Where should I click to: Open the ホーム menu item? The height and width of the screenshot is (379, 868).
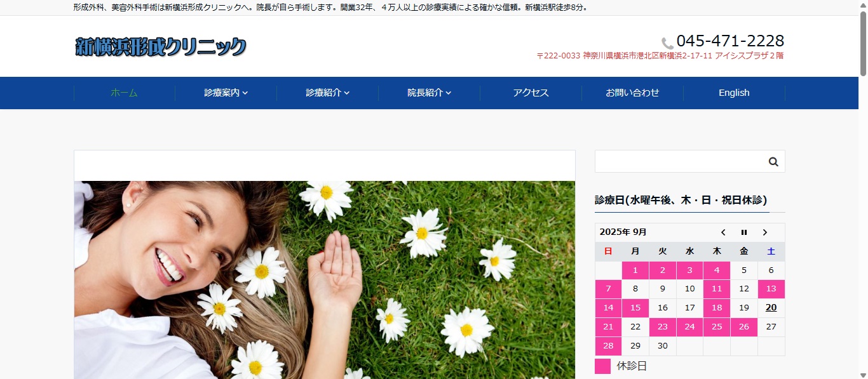pyautogui.click(x=124, y=93)
